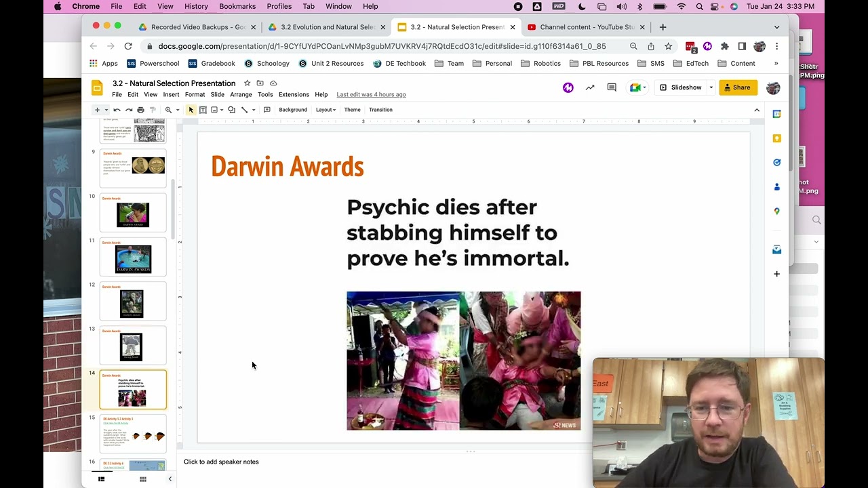The width and height of the screenshot is (868, 488).
Task: Open the line type dropdown arrow
Action: [254, 110]
